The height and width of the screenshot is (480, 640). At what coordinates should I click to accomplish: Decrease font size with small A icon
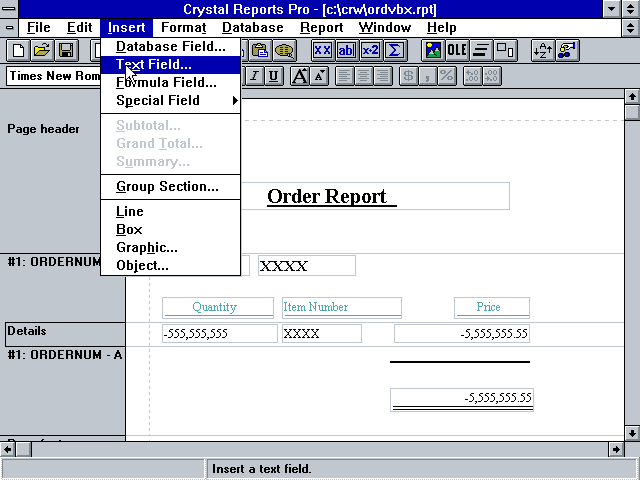[x=319, y=76]
